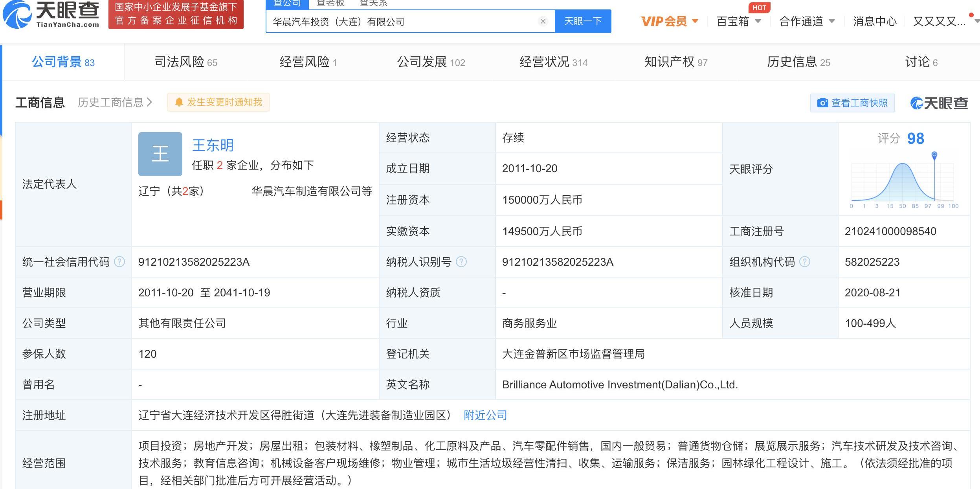Click the 发生变更时通知我 button
The height and width of the screenshot is (489, 980).
(218, 102)
